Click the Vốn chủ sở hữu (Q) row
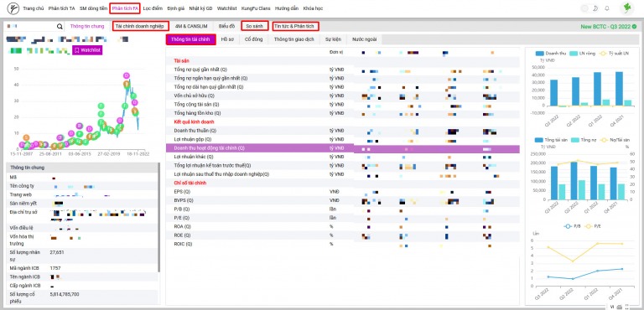 [342, 96]
